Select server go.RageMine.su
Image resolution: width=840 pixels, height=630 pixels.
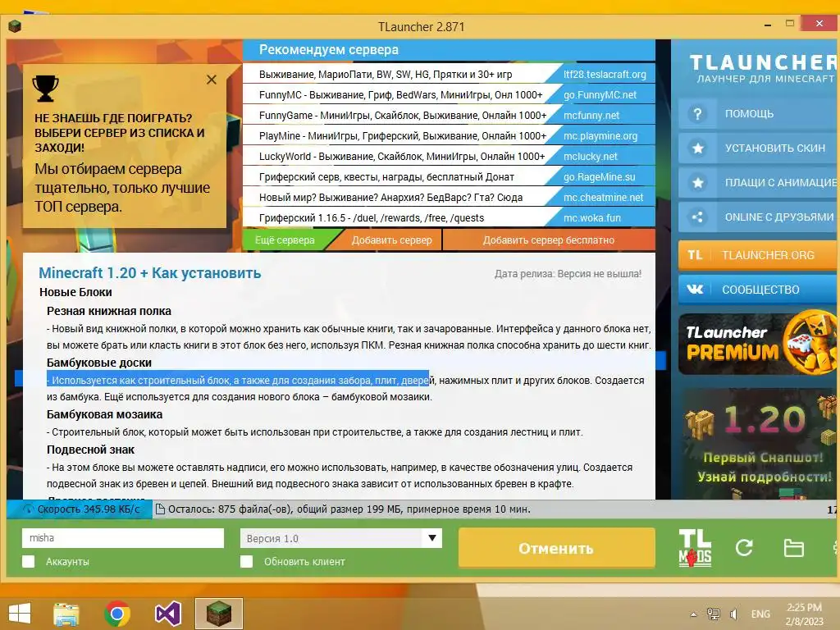pos(600,177)
